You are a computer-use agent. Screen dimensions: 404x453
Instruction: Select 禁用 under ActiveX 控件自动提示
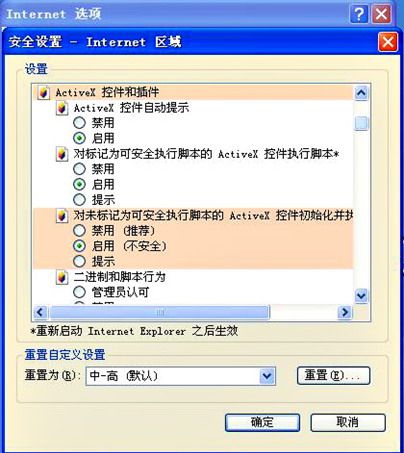coord(79,123)
